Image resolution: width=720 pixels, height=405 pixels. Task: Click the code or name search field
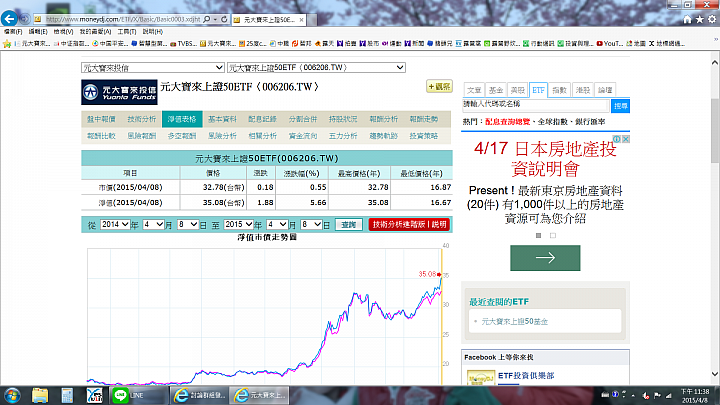click(x=536, y=105)
